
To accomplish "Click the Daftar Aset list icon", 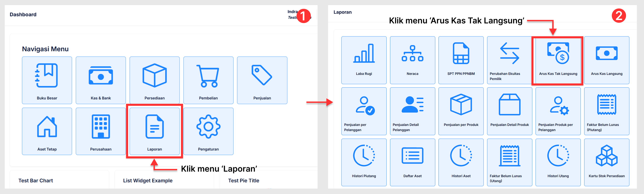I will point(412,156).
